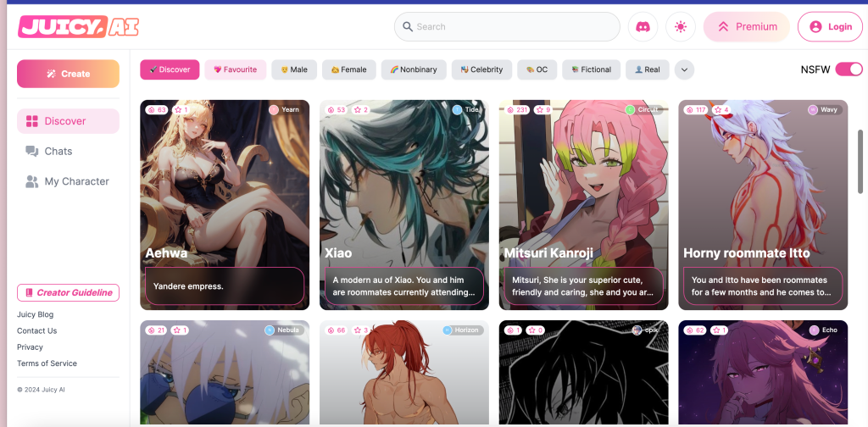Click the sun theme icon
Image resolution: width=868 pixels, height=427 pixels.
pyautogui.click(x=680, y=27)
